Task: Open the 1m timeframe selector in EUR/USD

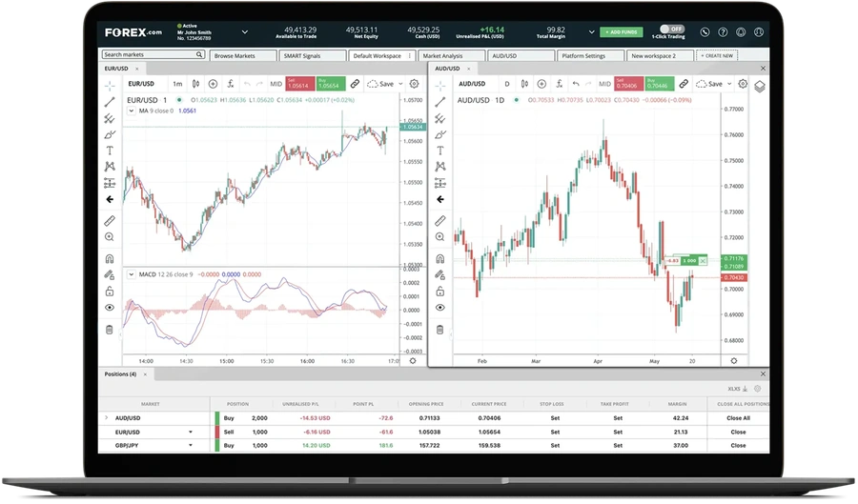Action: [177, 84]
